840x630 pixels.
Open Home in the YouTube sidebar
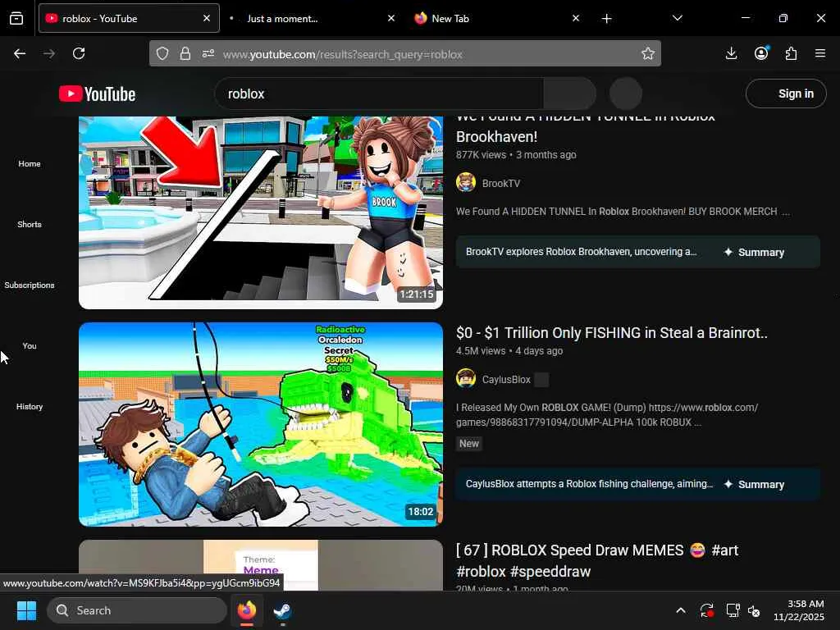[x=30, y=164]
